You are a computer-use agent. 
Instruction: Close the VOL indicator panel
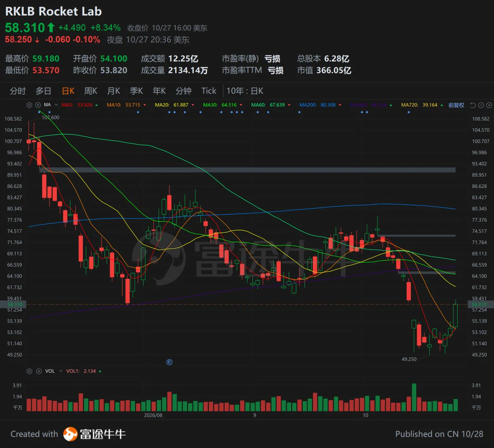[x=38, y=371]
